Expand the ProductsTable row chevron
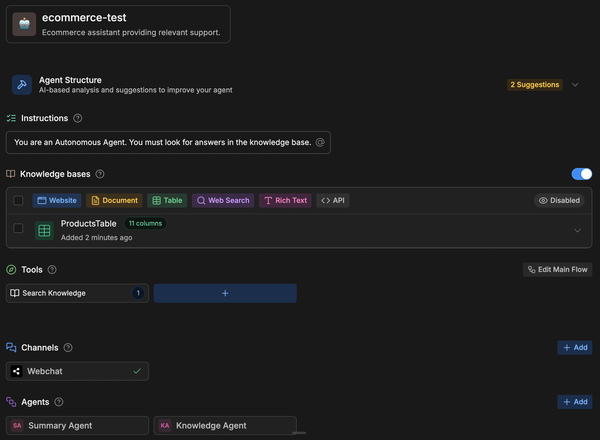The height and width of the screenshot is (440, 600). click(577, 230)
